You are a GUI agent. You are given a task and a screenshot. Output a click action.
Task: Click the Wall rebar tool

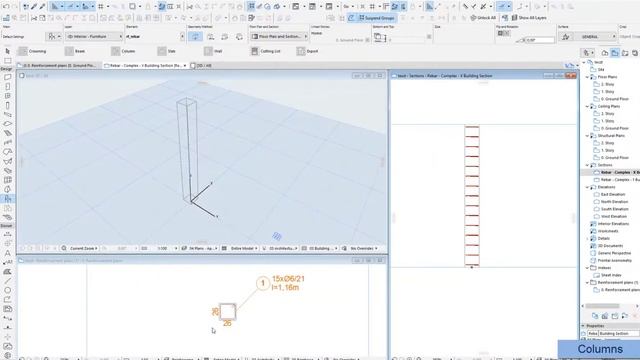pyautogui.click(x=213, y=51)
